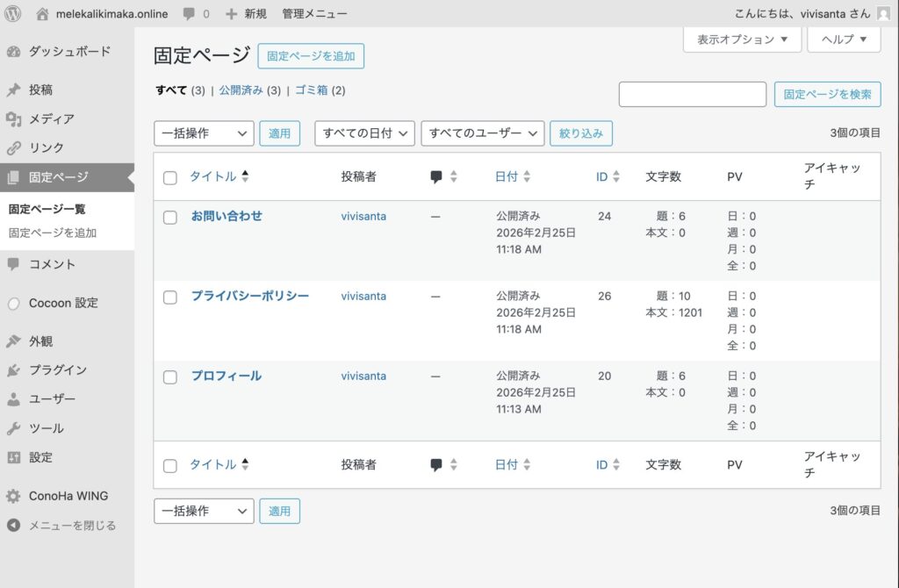The width and height of the screenshot is (899, 588).
Task: Toggle the select-all checkbox in table header
Action: click(170, 178)
